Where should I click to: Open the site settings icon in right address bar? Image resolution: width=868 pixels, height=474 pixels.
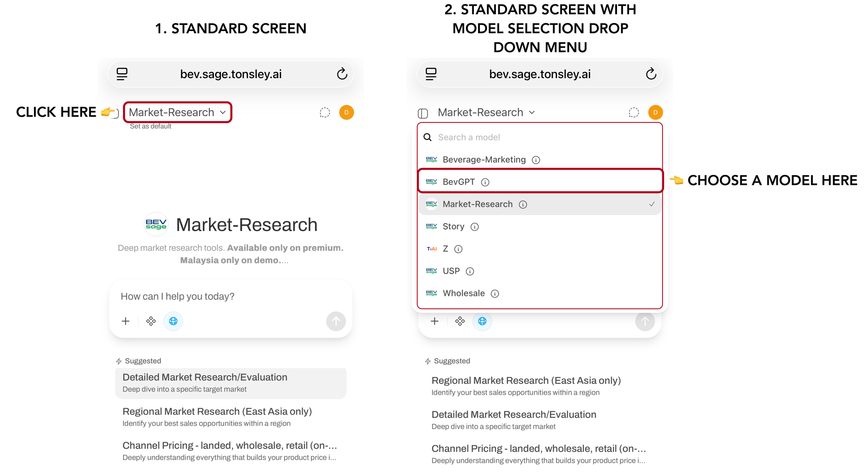click(x=431, y=74)
